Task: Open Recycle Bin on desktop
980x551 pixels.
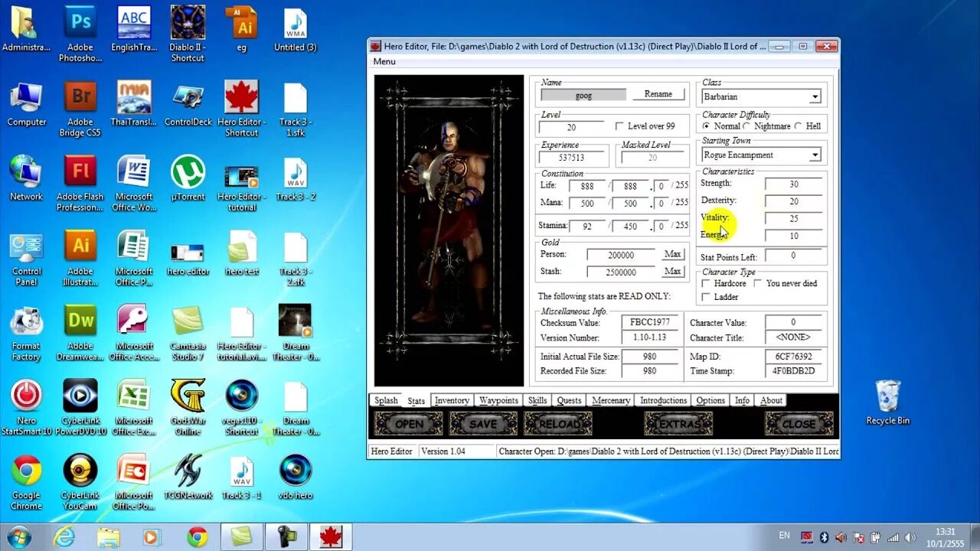Action: coord(888,403)
